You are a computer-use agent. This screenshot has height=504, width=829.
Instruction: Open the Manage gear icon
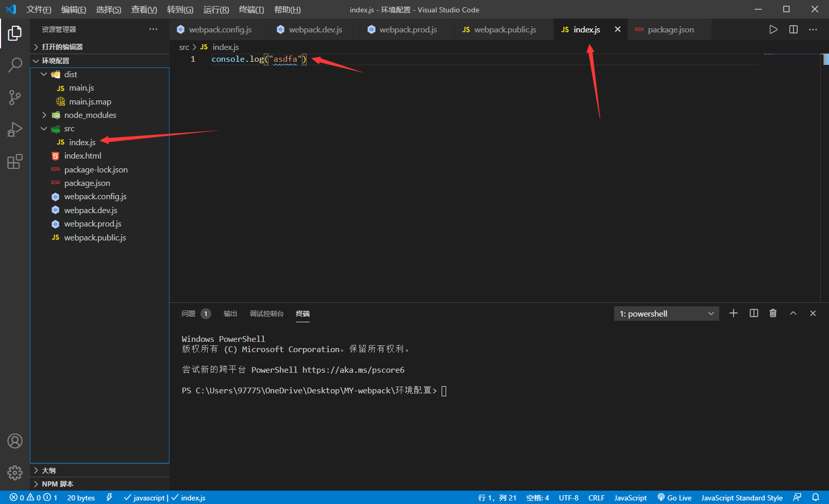(x=15, y=473)
